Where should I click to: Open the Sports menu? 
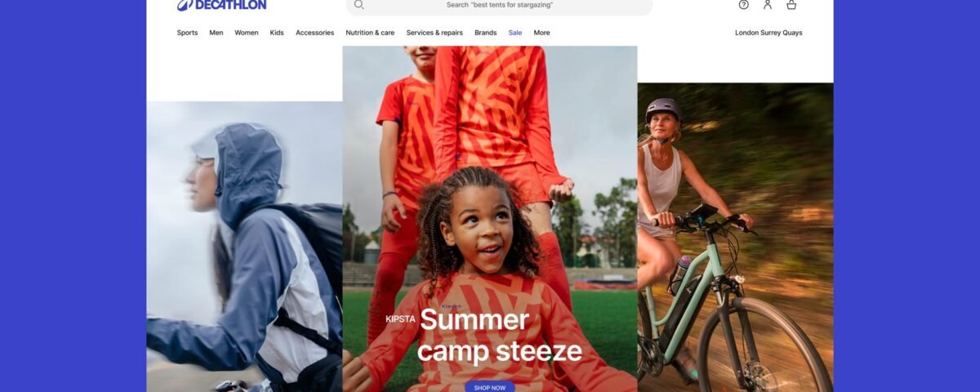pyautogui.click(x=187, y=33)
